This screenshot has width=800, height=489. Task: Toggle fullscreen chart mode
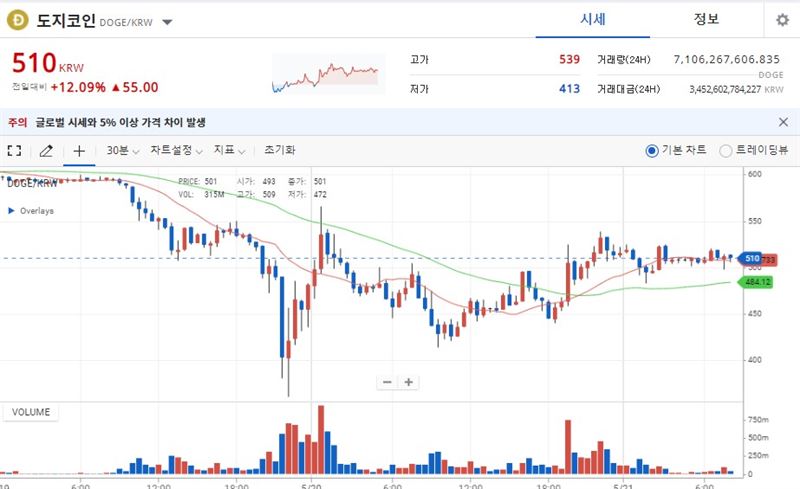pos(14,151)
